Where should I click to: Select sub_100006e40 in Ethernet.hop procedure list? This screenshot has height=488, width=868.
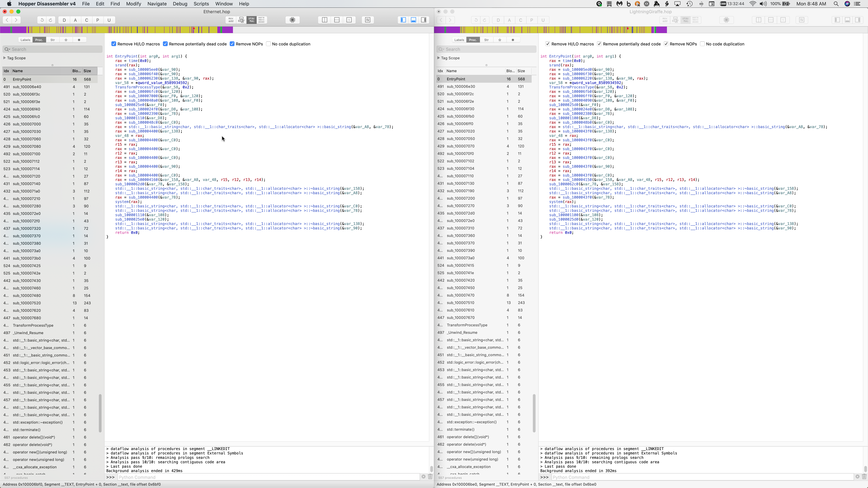[50, 87]
